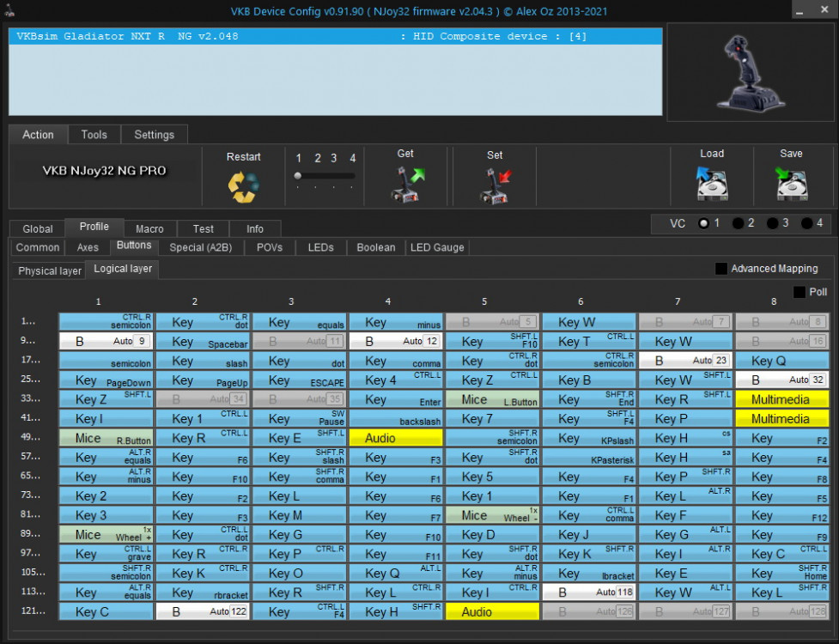Open the Settings tab

point(154,135)
